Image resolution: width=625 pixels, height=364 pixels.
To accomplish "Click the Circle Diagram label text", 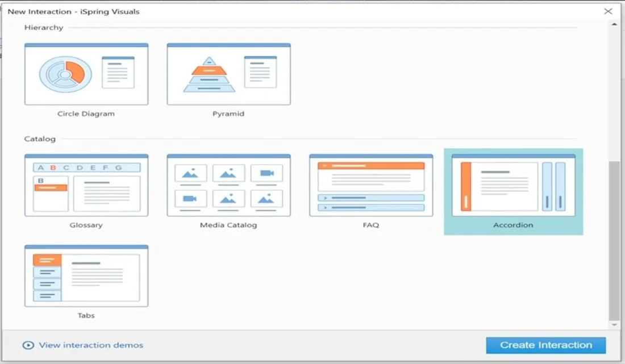I will coord(86,114).
